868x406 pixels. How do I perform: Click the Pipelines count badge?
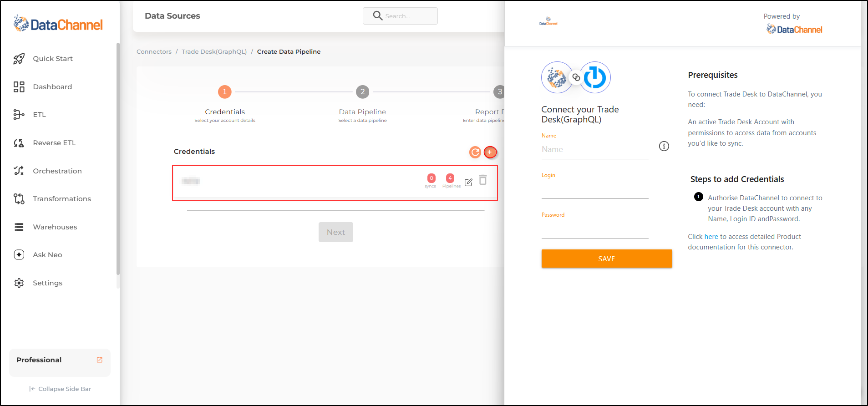[x=450, y=178]
